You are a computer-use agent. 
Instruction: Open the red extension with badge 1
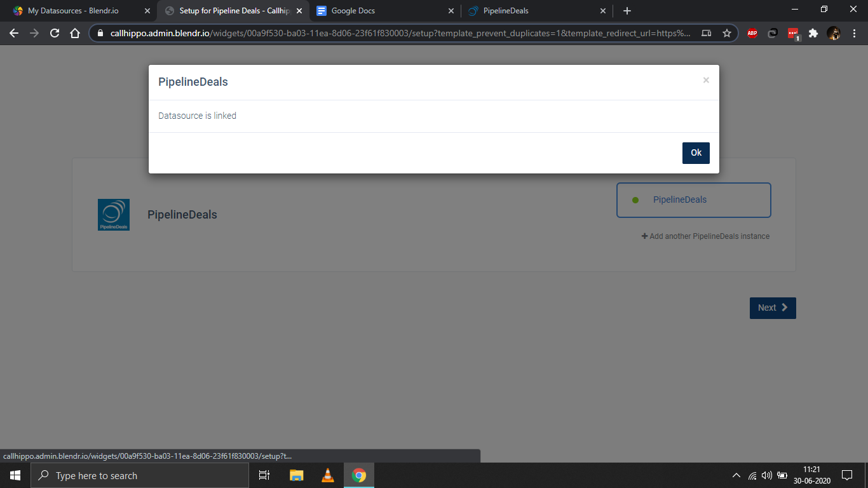click(793, 34)
